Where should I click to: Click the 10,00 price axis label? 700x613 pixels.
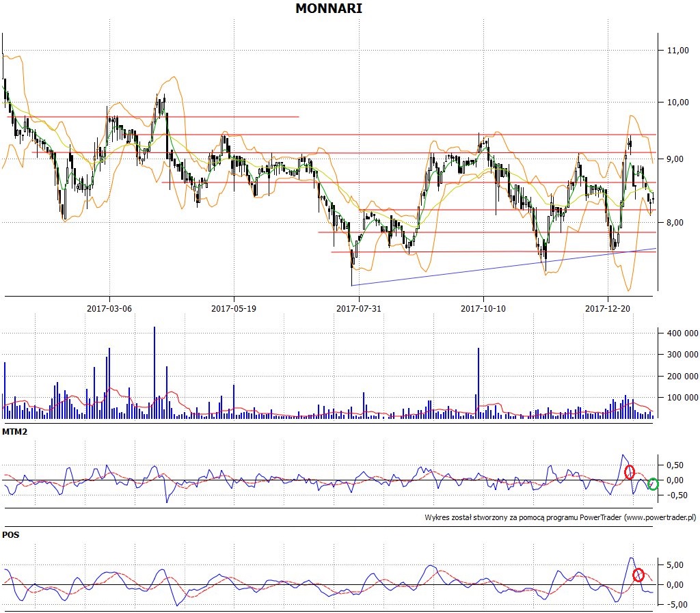677,103
